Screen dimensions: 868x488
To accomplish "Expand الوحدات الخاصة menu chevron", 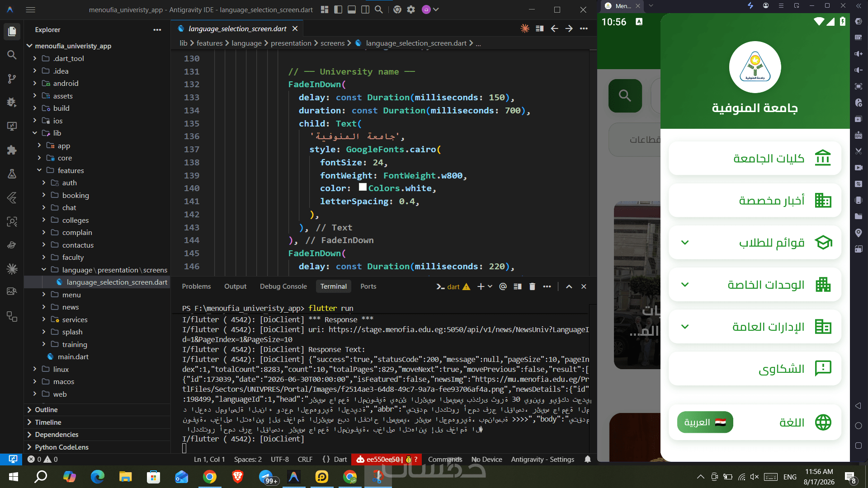I will click(685, 285).
